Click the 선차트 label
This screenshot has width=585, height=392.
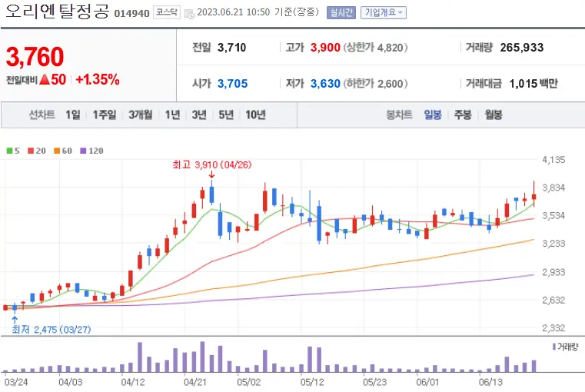(x=42, y=115)
